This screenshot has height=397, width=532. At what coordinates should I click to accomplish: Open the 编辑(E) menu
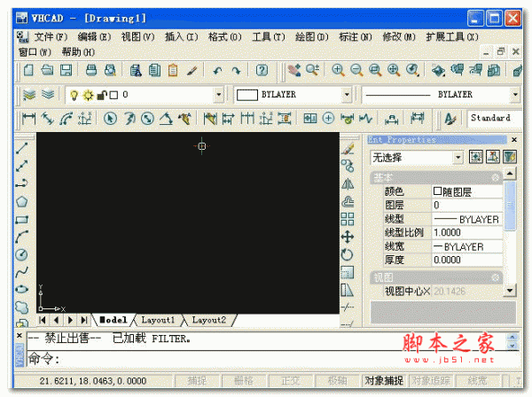[94, 37]
